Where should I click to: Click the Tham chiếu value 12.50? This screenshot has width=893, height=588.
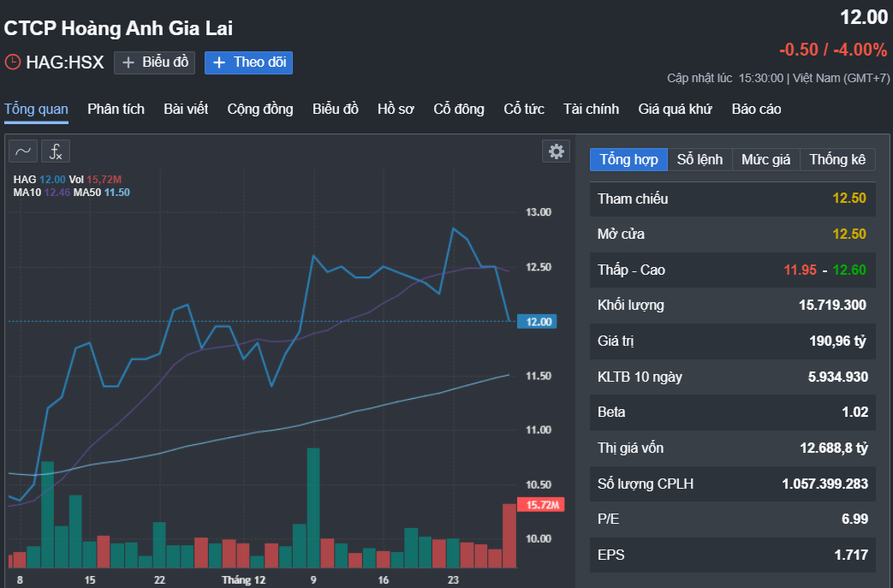849,198
